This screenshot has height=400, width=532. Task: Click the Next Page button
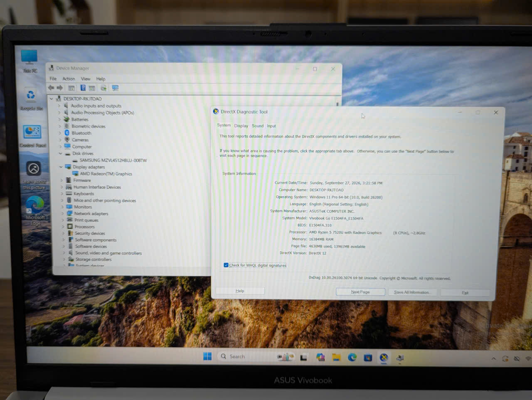click(360, 292)
